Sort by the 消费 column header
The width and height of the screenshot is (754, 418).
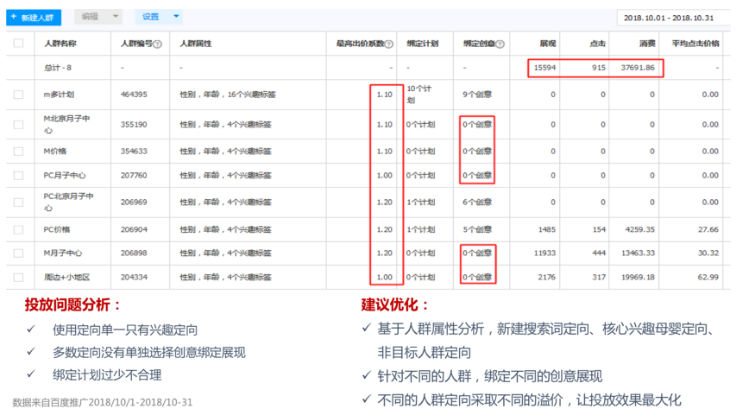point(646,44)
